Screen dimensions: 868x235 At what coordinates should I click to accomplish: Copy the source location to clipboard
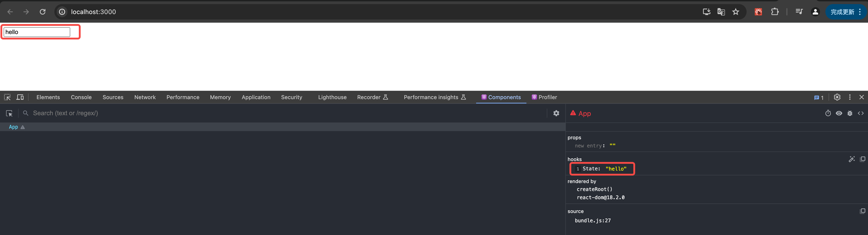tap(862, 211)
